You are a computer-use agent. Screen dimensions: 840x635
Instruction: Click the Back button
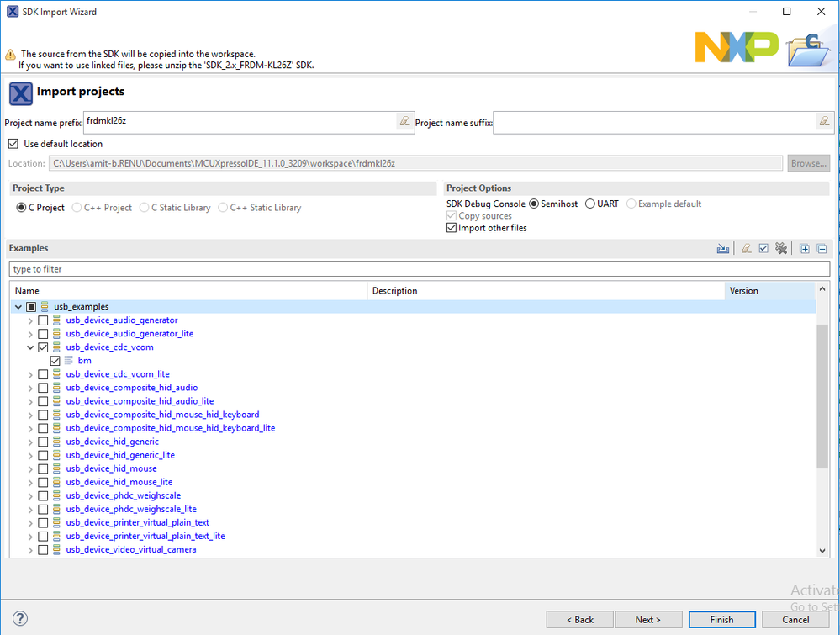click(x=579, y=620)
